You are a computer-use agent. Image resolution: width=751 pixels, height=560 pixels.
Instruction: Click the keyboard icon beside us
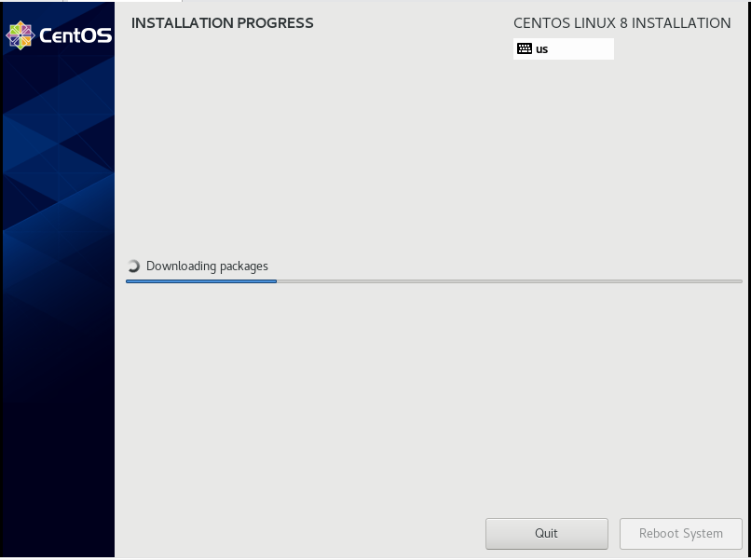coord(525,48)
